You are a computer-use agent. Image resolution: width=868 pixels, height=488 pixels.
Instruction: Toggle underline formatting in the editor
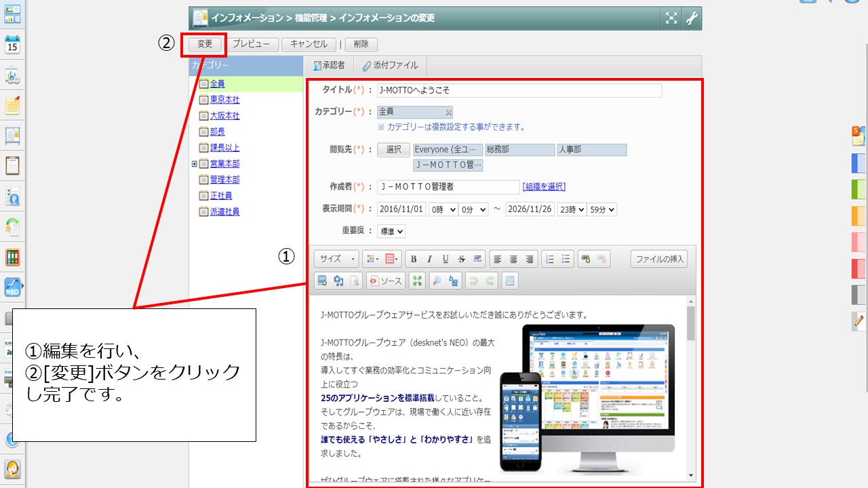click(446, 259)
